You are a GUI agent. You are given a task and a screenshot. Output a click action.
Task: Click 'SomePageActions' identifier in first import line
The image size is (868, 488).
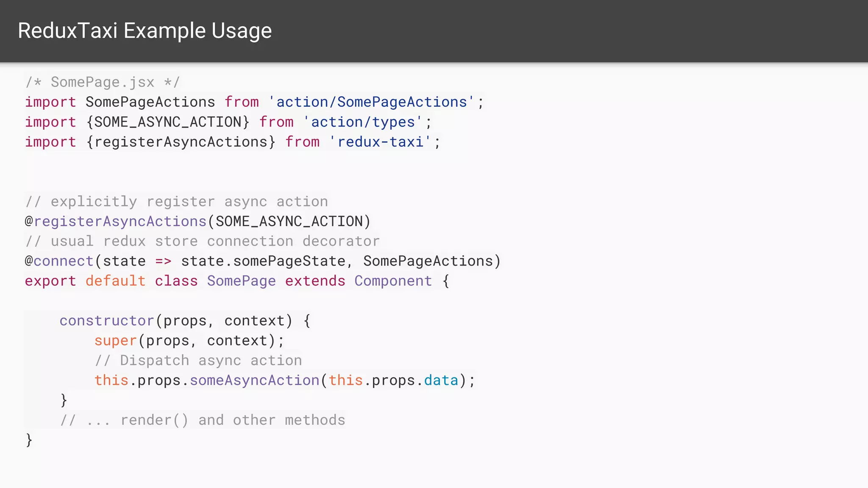click(x=150, y=102)
